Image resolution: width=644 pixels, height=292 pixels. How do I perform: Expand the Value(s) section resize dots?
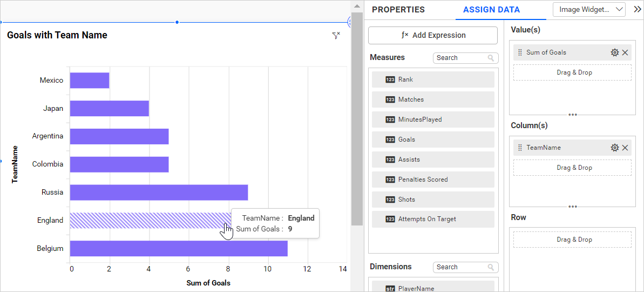click(x=572, y=114)
